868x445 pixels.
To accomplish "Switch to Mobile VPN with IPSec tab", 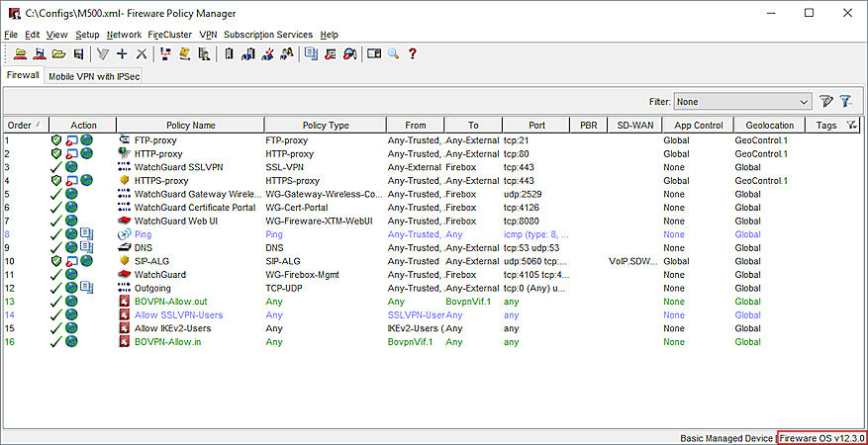I will click(95, 76).
